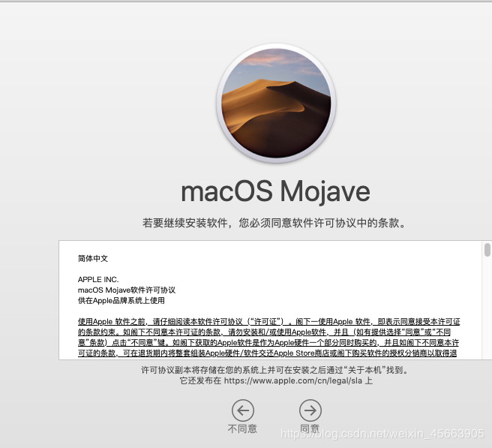492x448 pixels.
Task: Click the https://www.apple.com/cn/legal/sla address
Action: point(293,380)
